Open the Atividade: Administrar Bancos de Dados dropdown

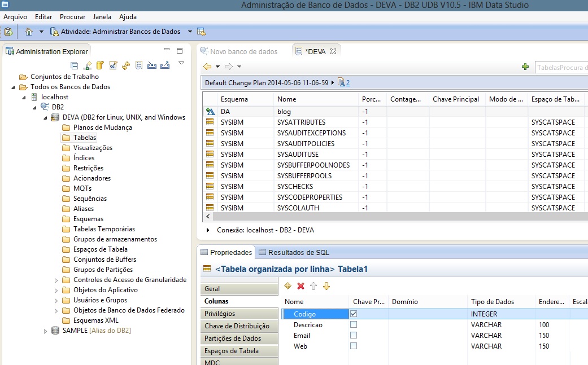point(190,32)
